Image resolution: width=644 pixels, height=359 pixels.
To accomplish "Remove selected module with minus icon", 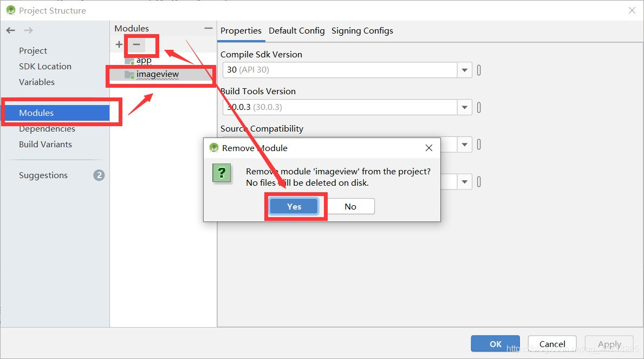I will pyautogui.click(x=137, y=44).
